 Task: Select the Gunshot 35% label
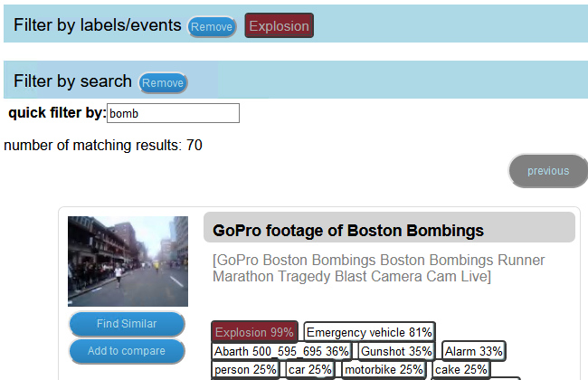pyautogui.click(x=395, y=351)
